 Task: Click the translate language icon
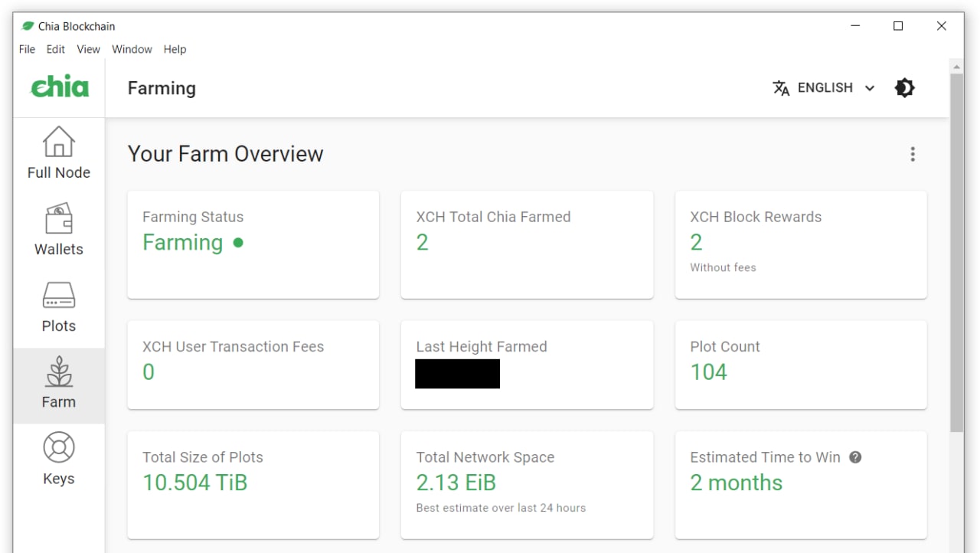781,88
